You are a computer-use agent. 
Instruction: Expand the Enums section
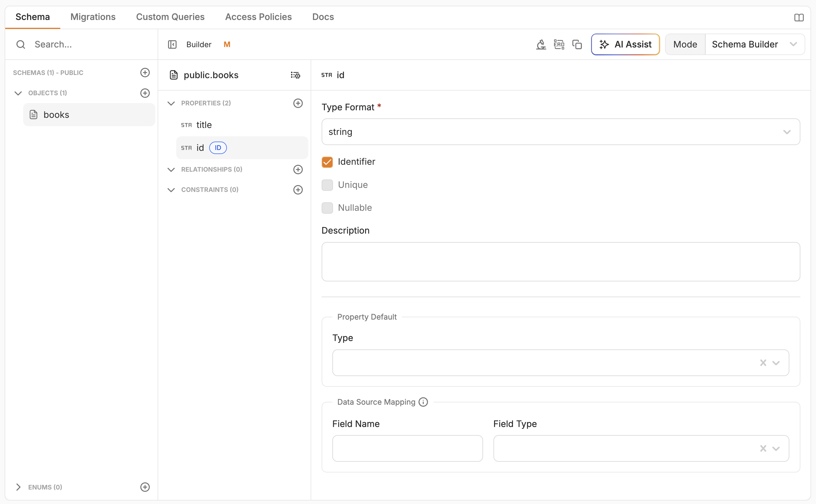point(18,487)
